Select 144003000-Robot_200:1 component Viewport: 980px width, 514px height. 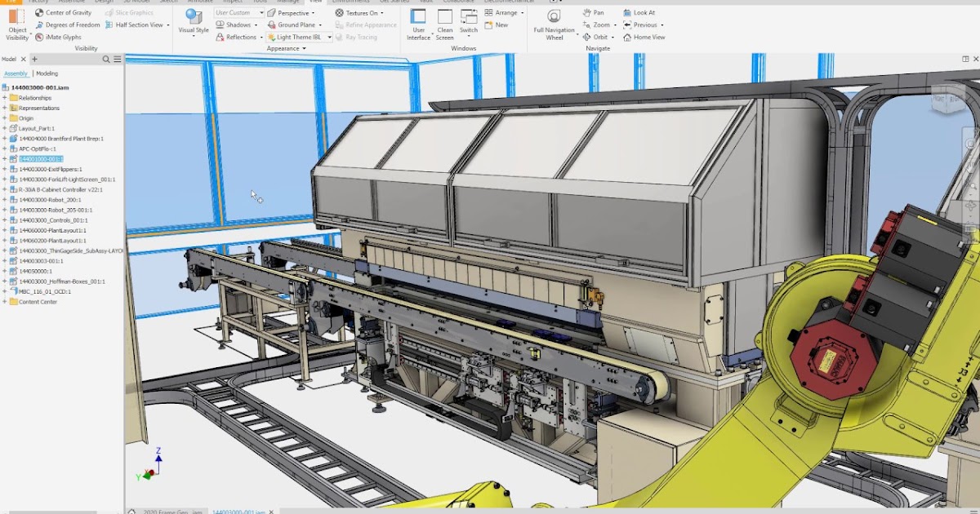coord(50,200)
